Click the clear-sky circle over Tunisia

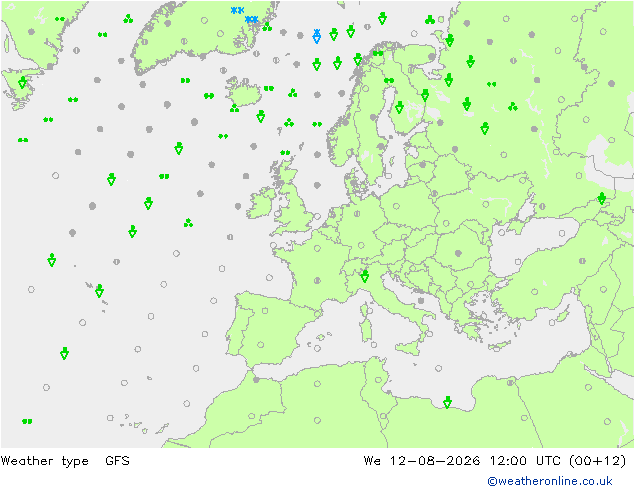378,380
